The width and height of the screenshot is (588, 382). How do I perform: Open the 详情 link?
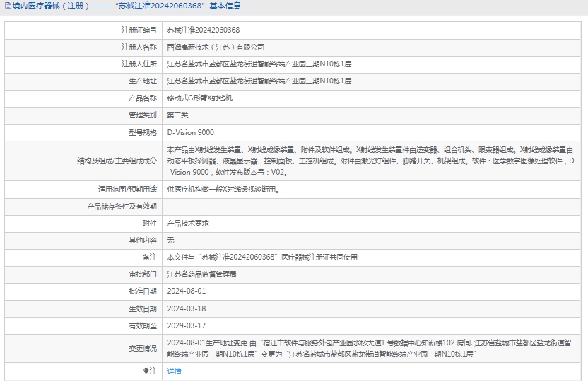(174, 371)
